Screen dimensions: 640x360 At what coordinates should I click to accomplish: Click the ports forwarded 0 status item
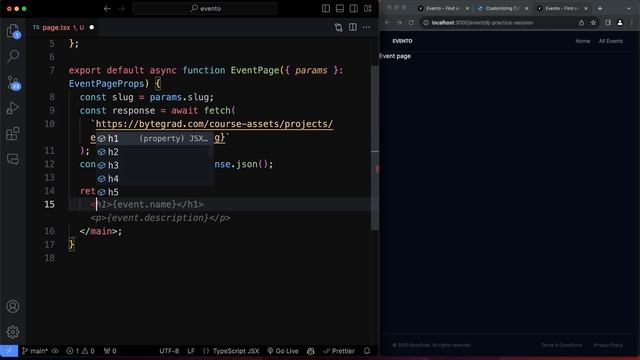click(x=110, y=351)
